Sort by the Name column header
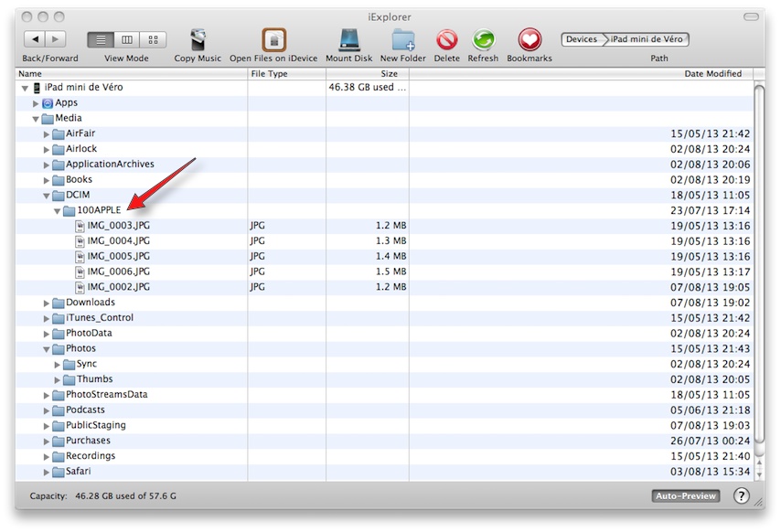The image size is (781, 532). click(132, 74)
